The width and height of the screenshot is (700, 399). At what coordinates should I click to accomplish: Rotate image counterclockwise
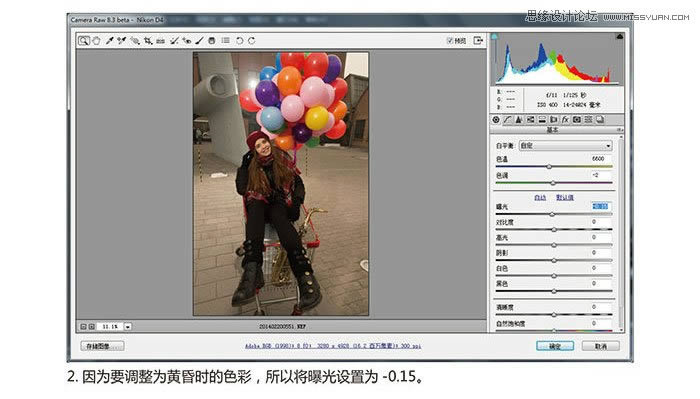pyautogui.click(x=239, y=41)
